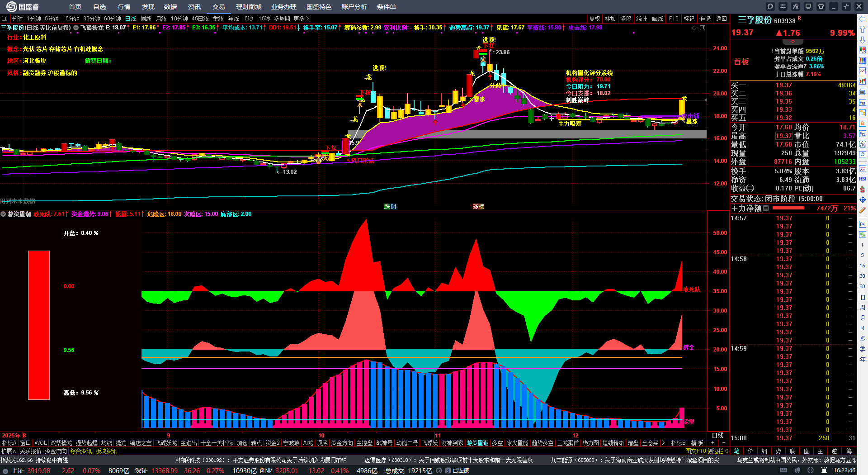Screen dimensions: 868x475
Task: Expand the 指标A indicator group
Action: pos(9,443)
